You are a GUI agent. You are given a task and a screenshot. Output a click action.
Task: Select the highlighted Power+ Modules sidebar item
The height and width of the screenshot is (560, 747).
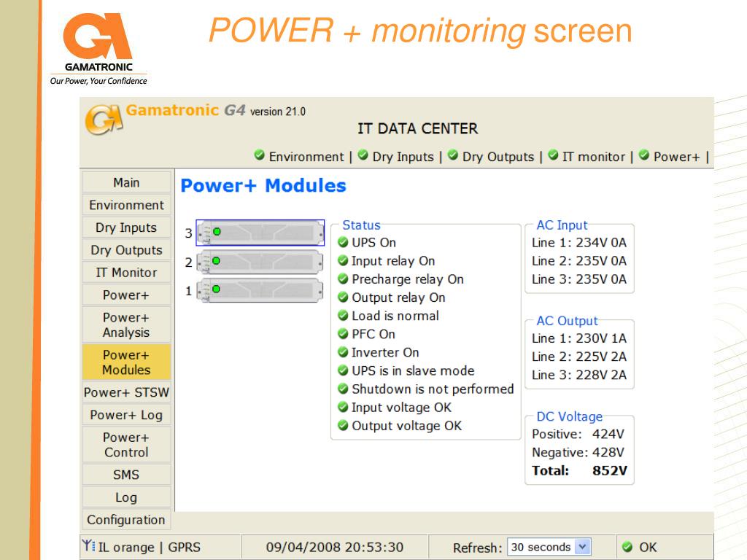point(126,362)
